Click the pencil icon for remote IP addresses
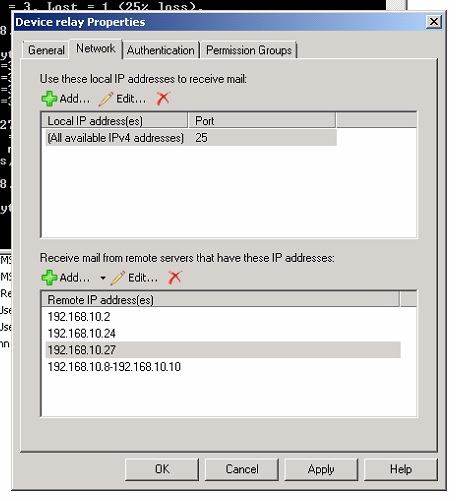Viewport: 456px width, 501px height. [x=118, y=278]
